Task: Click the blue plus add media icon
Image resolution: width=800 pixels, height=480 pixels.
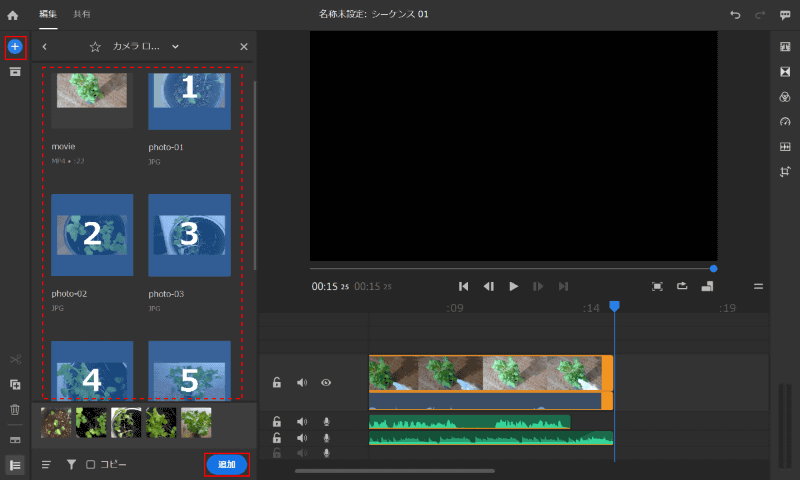Action: 15,47
